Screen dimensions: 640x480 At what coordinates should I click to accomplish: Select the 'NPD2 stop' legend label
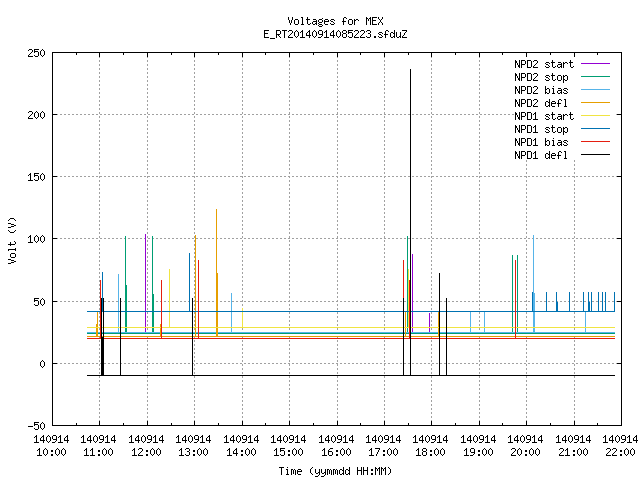pyautogui.click(x=541, y=77)
